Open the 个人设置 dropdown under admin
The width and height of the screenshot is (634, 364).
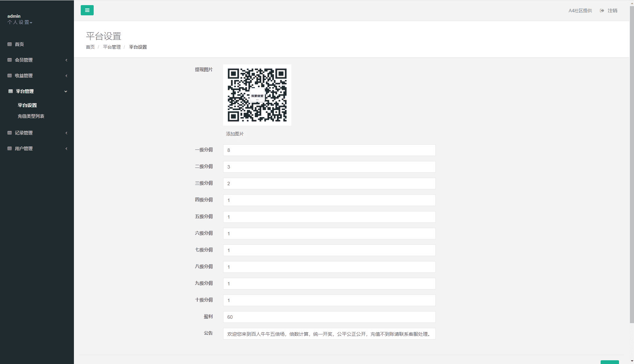tap(20, 22)
